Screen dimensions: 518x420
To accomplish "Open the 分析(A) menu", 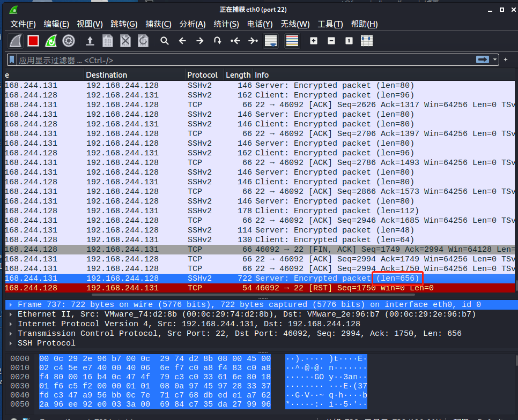I will (193, 24).
